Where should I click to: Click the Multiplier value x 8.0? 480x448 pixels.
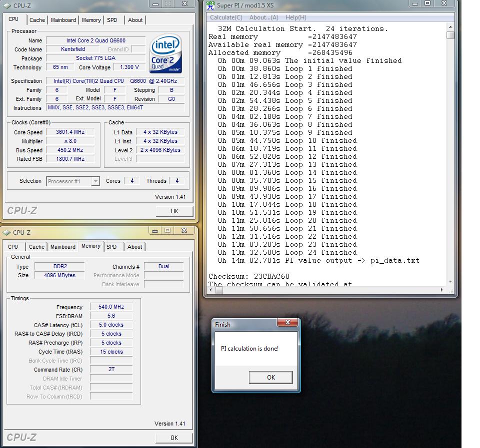(70, 141)
